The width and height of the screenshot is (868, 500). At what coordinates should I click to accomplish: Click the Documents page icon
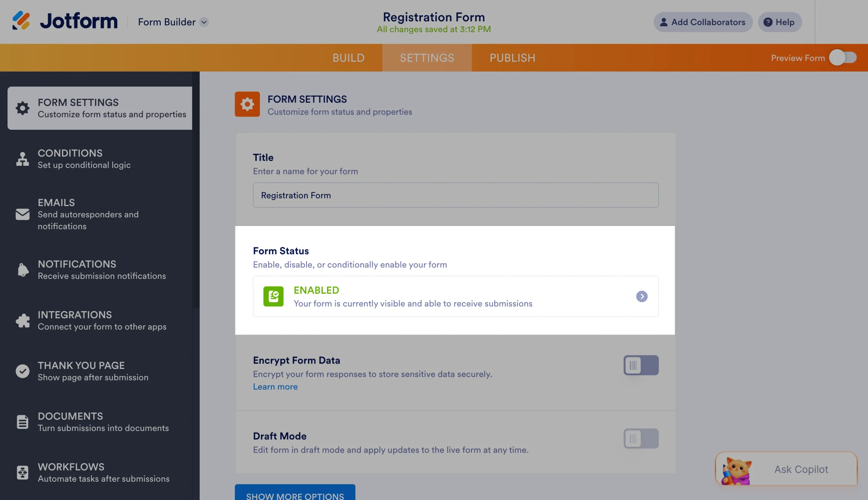click(x=23, y=422)
